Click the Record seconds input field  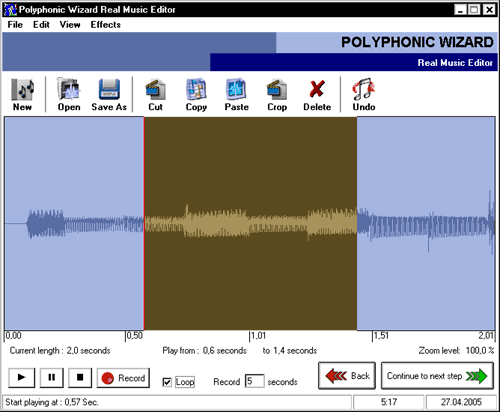255,381
